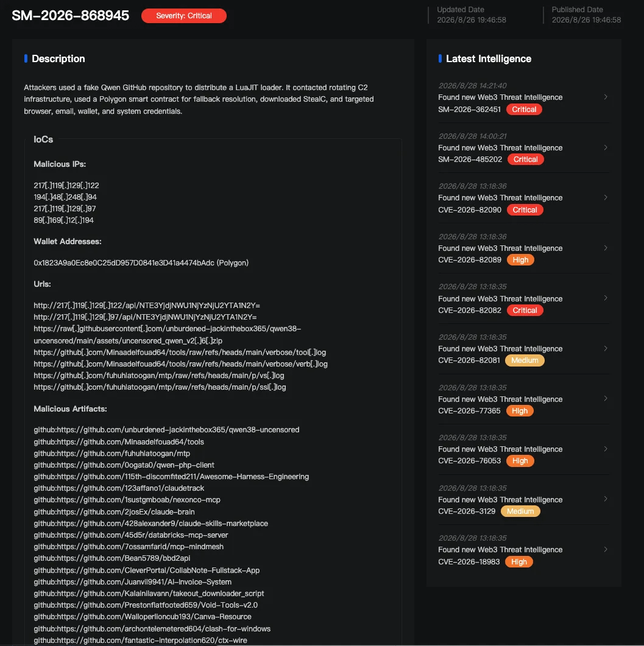
Task: Open chevron for CVE-2026-76053 intelligence entry
Action: 605,449
